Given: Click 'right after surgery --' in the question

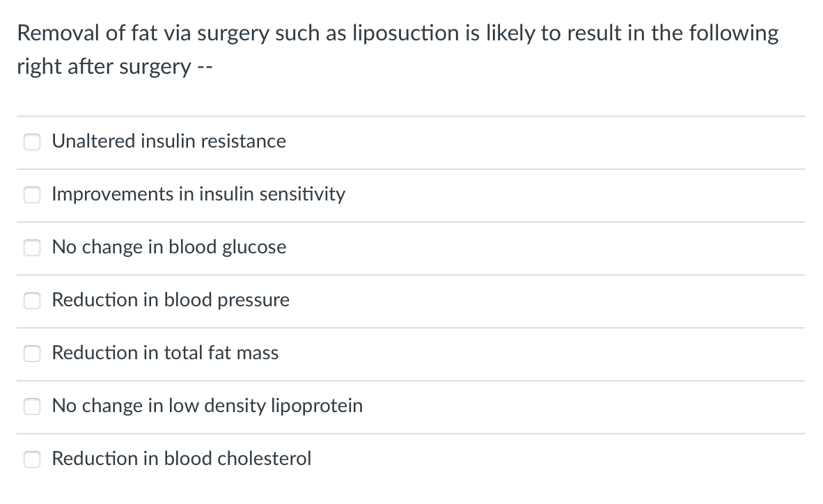Looking at the screenshot, I should coord(111,66).
